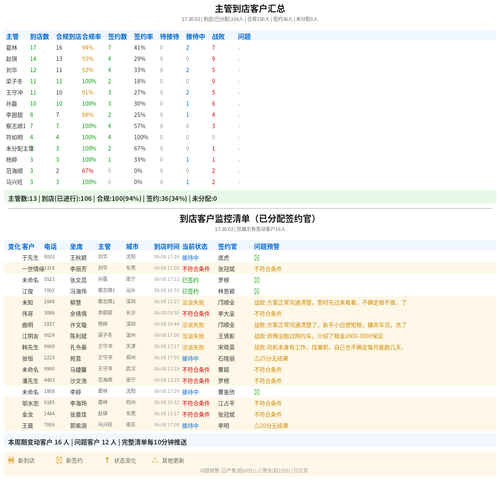
Task: Click the 接待中 column header
Action: pyautogui.click(x=196, y=37)
